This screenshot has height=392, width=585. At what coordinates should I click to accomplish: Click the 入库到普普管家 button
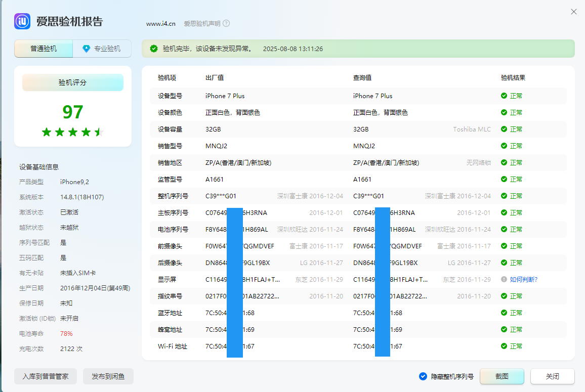point(46,376)
